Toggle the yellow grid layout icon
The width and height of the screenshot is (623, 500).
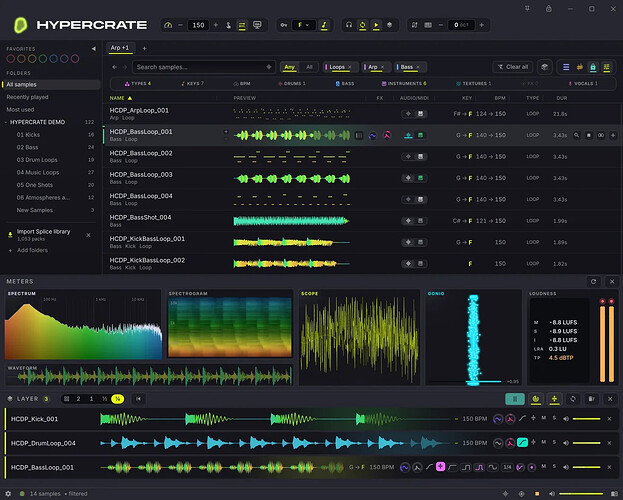click(606, 67)
